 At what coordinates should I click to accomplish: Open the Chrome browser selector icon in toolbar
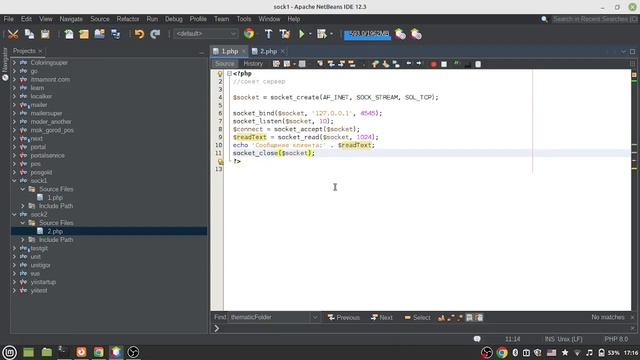[x=249, y=34]
